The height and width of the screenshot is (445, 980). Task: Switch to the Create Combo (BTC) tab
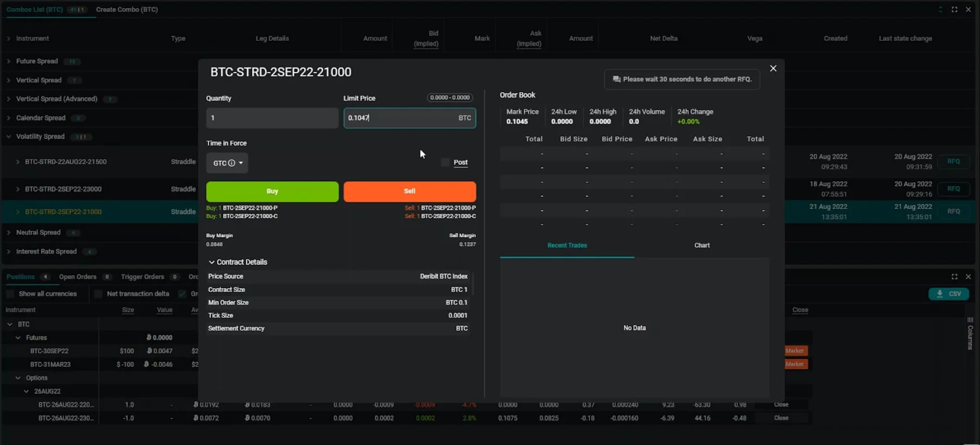pos(127,10)
